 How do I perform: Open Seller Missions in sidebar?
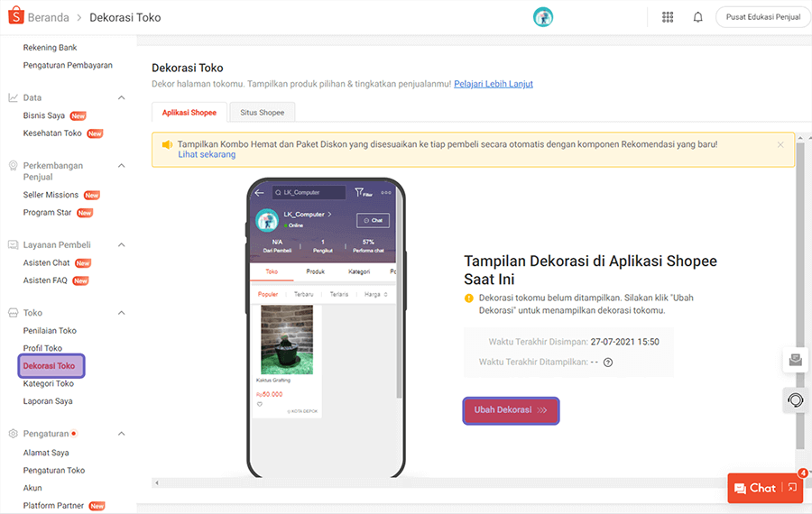pyautogui.click(x=51, y=195)
